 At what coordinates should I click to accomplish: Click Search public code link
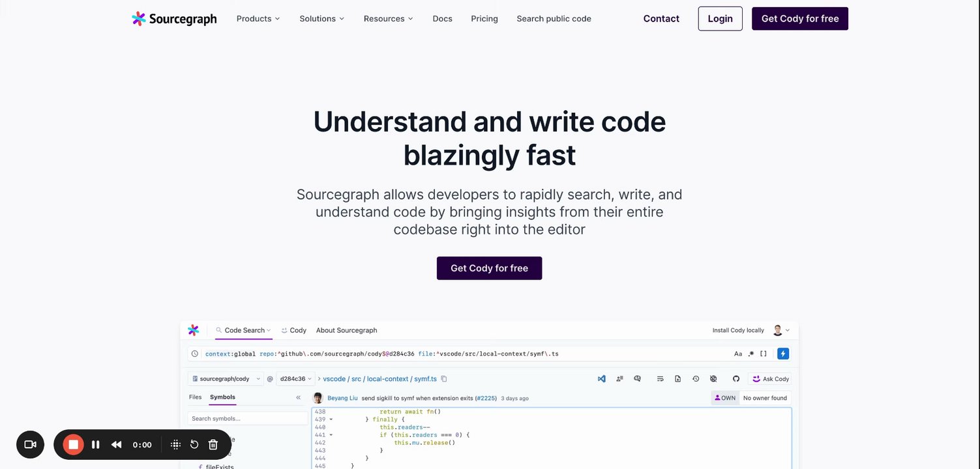554,19
